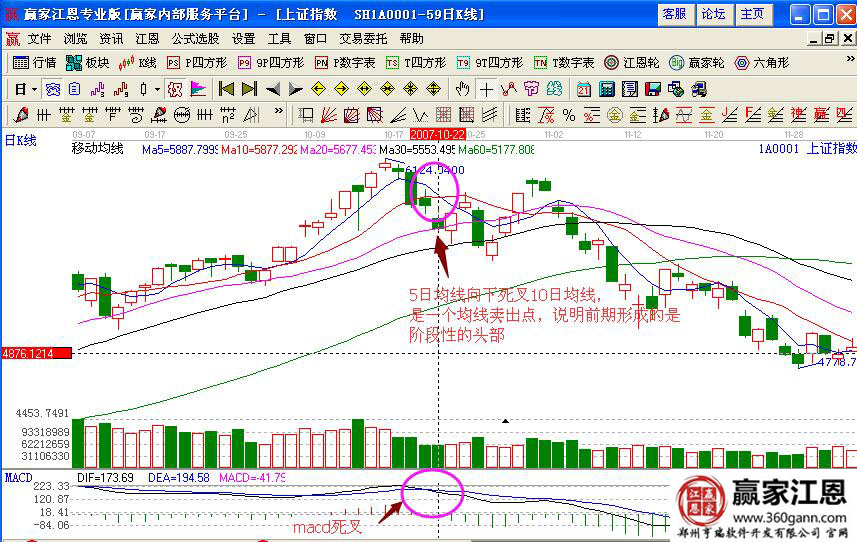857x542 pixels.
Task: Click the magenta-circled MACD crossover region
Action: pyautogui.click(x=431, y=494)
